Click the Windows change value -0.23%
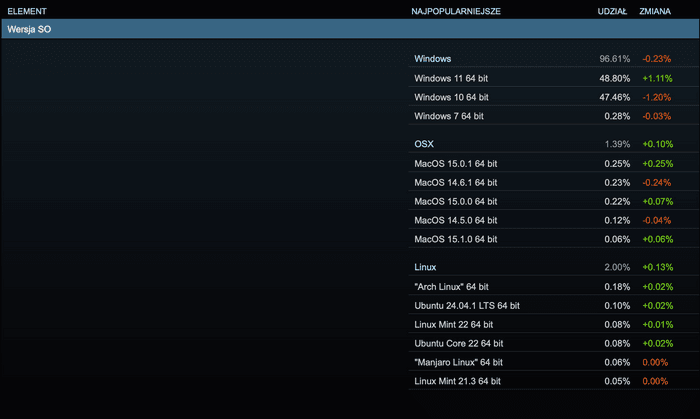The width and height of the screenshot is (700, 419). pyautogui.click(x=657, y=58)
